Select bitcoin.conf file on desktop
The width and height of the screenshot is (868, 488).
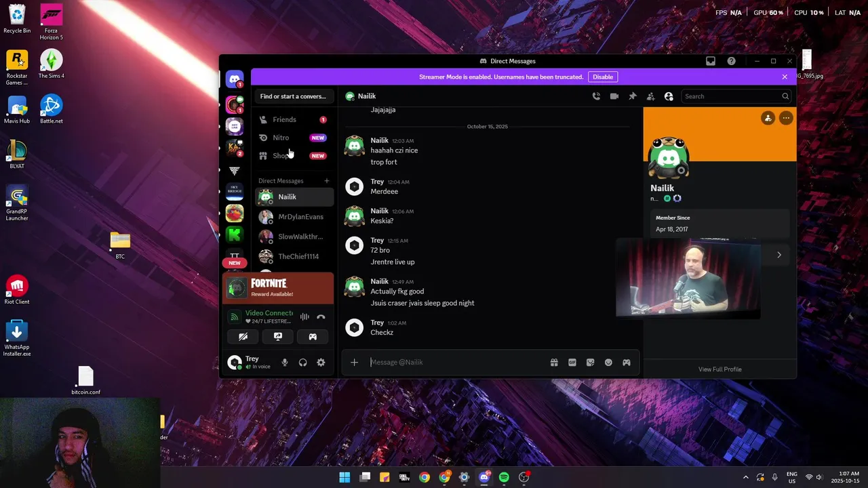(x=85, y=380)
